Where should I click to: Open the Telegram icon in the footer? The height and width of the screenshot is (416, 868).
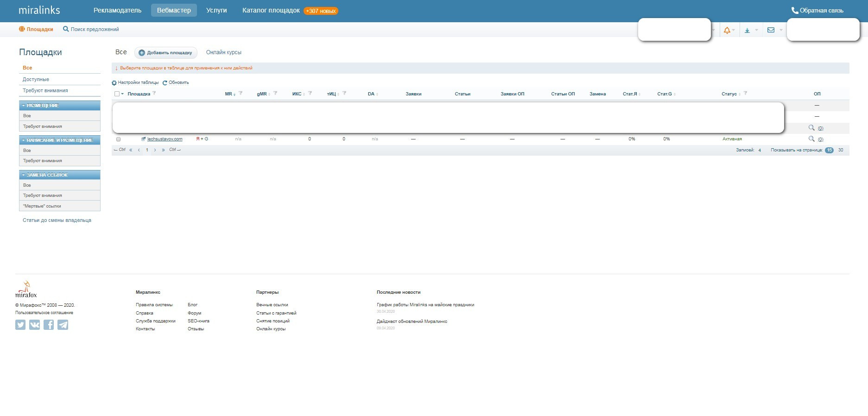point(63,325)
